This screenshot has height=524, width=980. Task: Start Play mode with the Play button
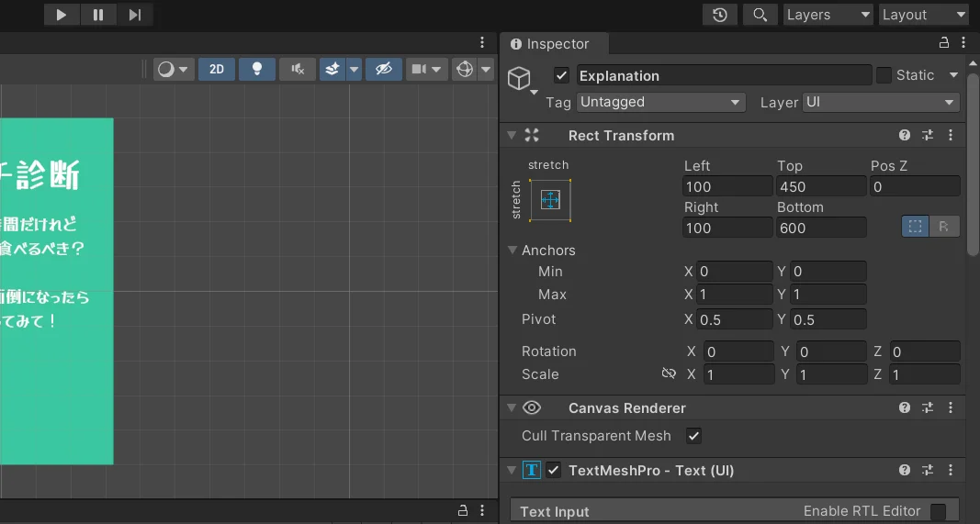(62, 15)
